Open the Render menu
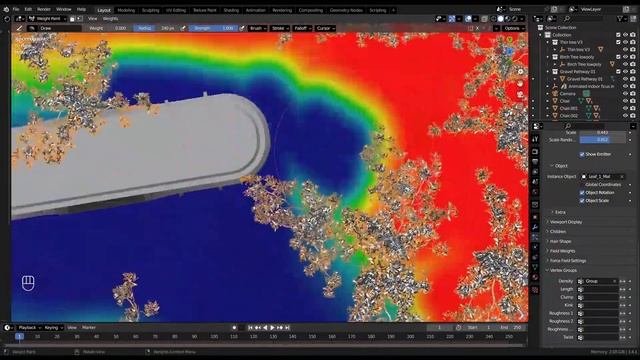This screenshot has height=360, width=640. (x=44, y=9)
